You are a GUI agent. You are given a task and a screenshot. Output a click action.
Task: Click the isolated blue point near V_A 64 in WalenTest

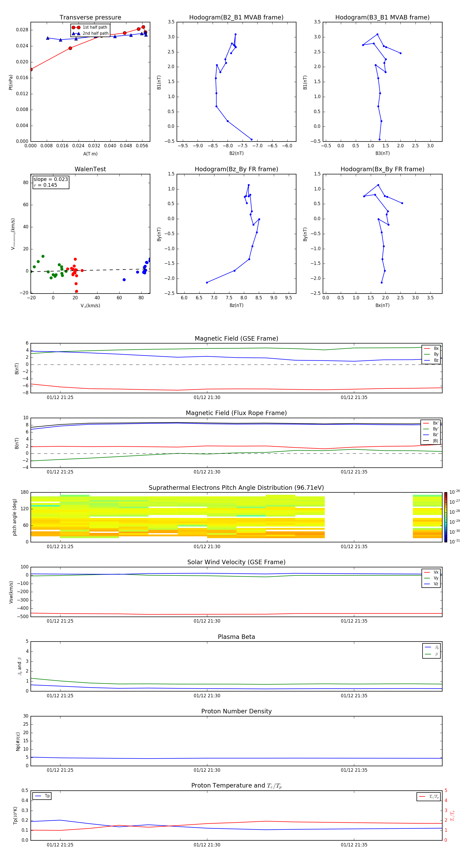(124, 280)
